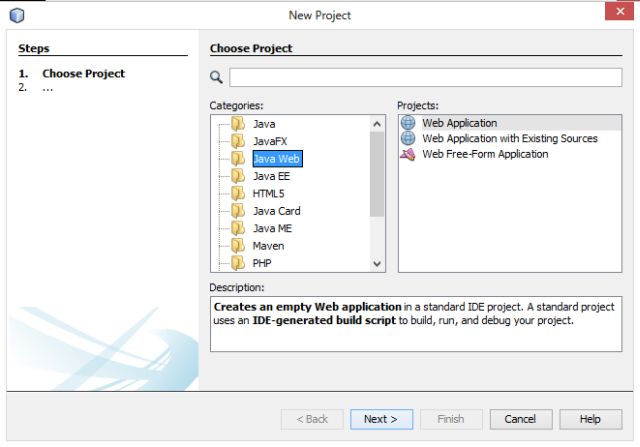Screen dimensions: 640x447
Task: Pick the Java ME category
Action: click(272, 229)
